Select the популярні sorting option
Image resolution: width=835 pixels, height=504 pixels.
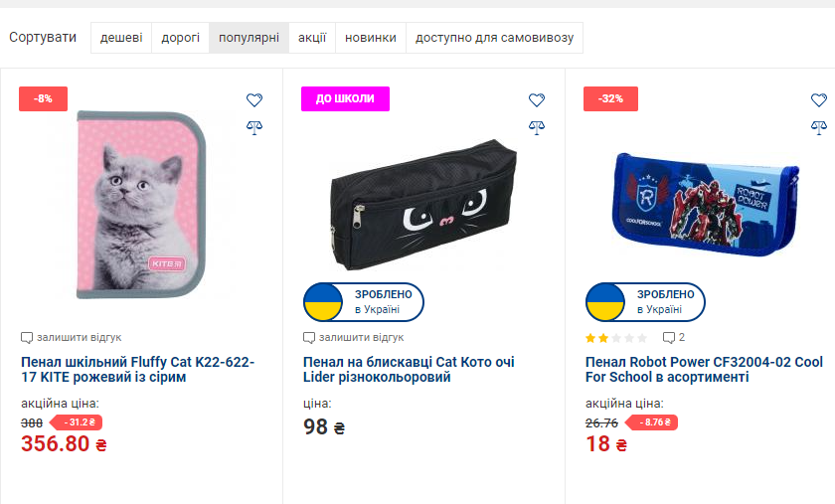[249, 38]
